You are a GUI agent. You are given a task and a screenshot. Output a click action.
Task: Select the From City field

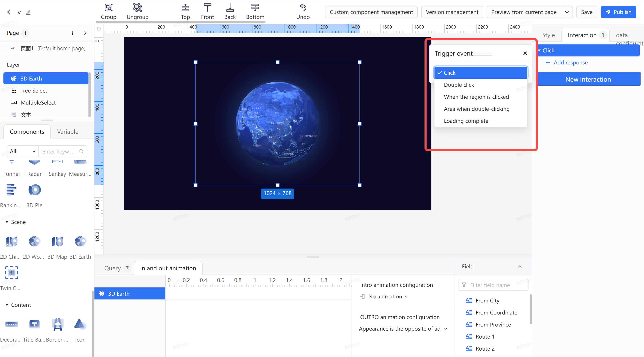487,301
